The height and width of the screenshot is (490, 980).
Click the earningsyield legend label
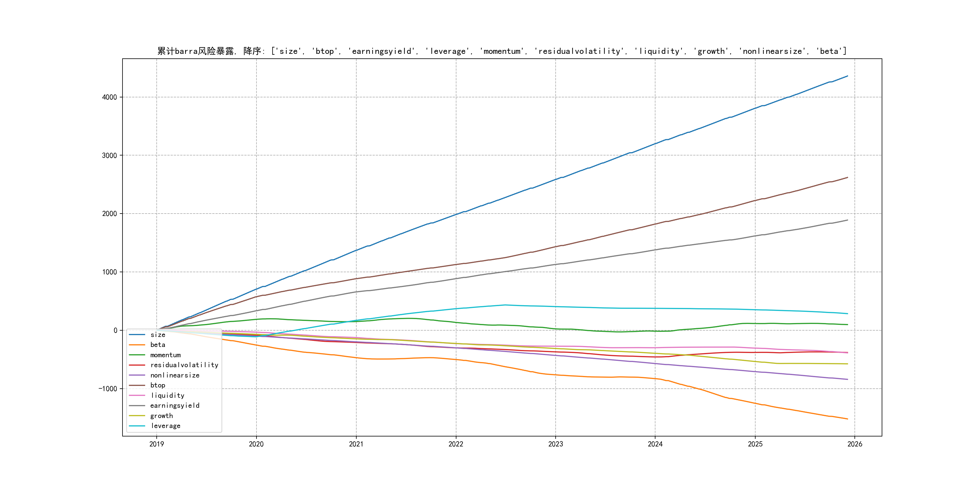[175, 406]
